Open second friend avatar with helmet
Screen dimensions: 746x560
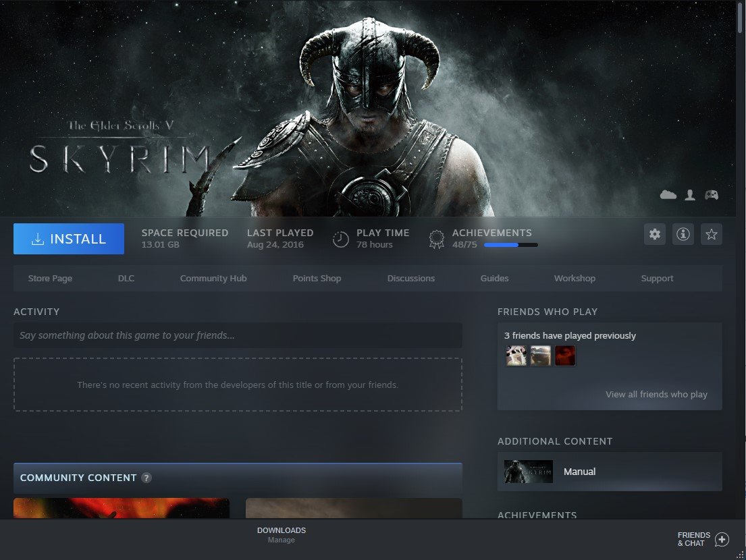541,356
